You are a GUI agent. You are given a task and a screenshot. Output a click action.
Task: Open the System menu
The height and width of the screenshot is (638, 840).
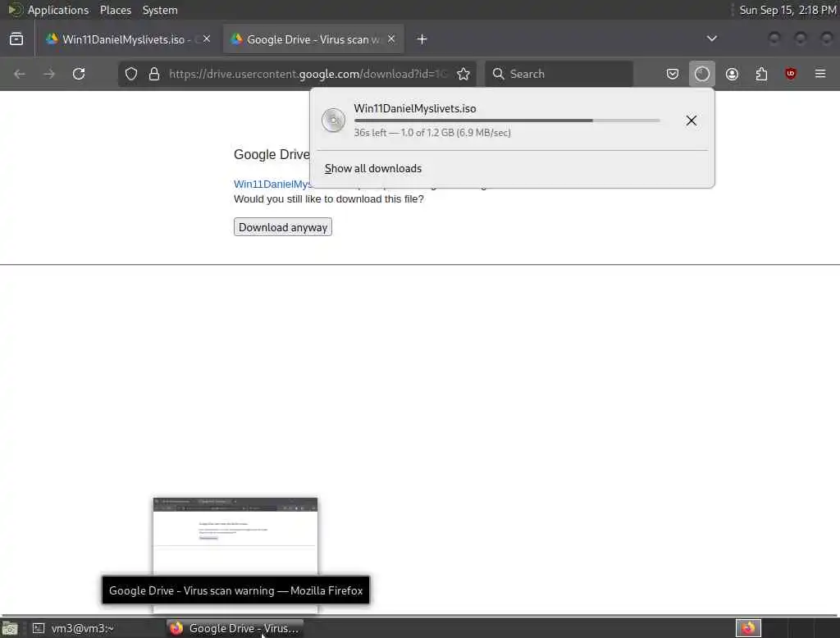pos(160,10)
